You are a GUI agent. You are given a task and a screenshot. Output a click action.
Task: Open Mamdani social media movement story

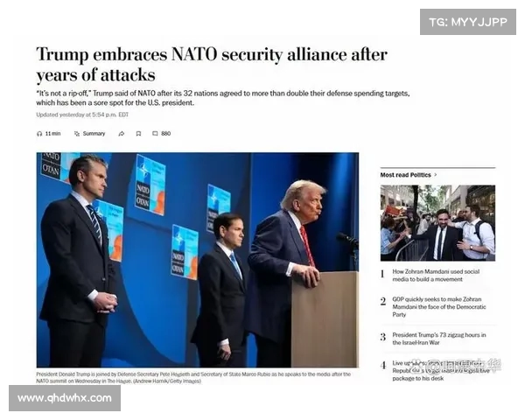(x=436, y=276)
